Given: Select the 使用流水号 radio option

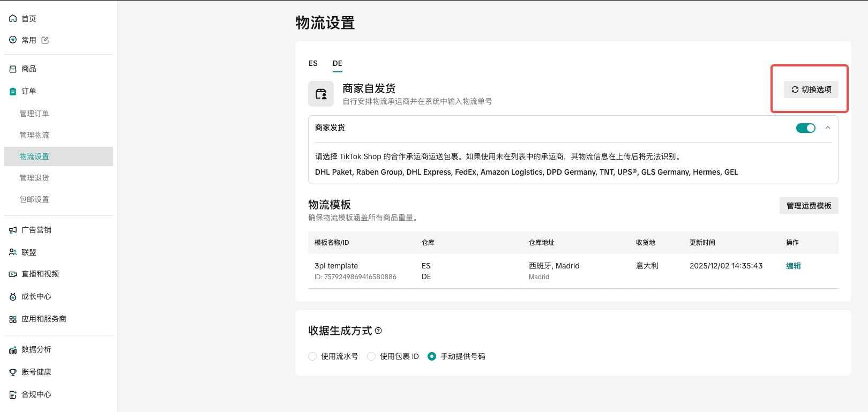Looking at the screenshot, I should click(312, 356).
